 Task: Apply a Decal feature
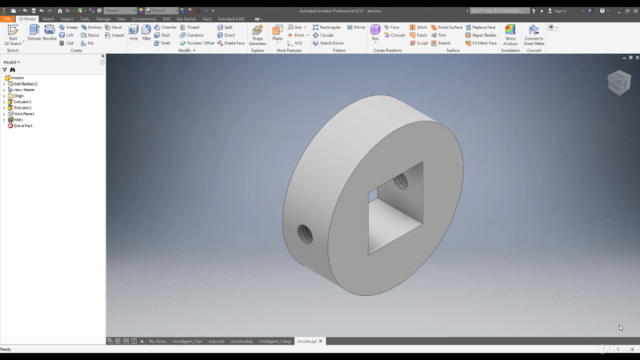coord(113,27)
